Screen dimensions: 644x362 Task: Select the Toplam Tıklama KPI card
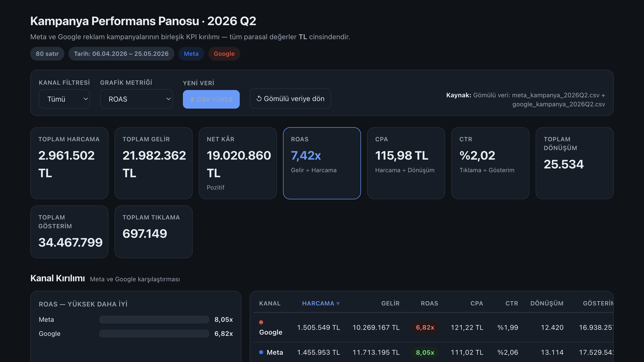(x=153, y=232)
